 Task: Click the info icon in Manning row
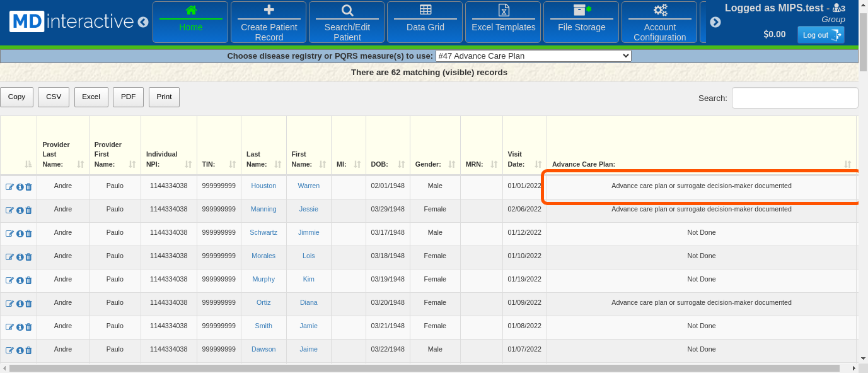[20, 210]
